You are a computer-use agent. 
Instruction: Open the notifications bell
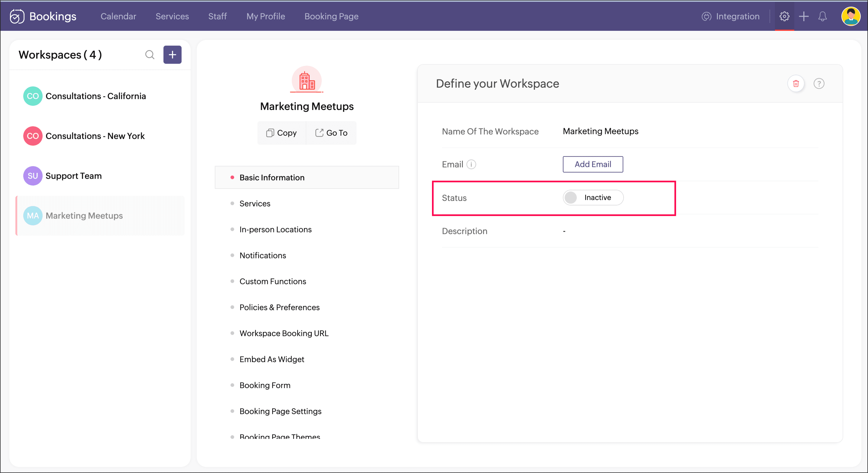[822, 16]
